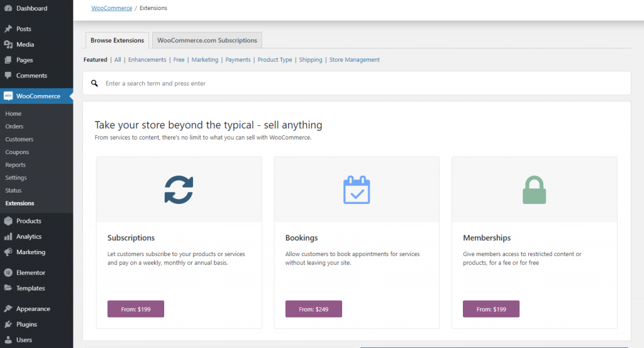
Task: Click the search magnifying glass icon
Action: (94, 83)
